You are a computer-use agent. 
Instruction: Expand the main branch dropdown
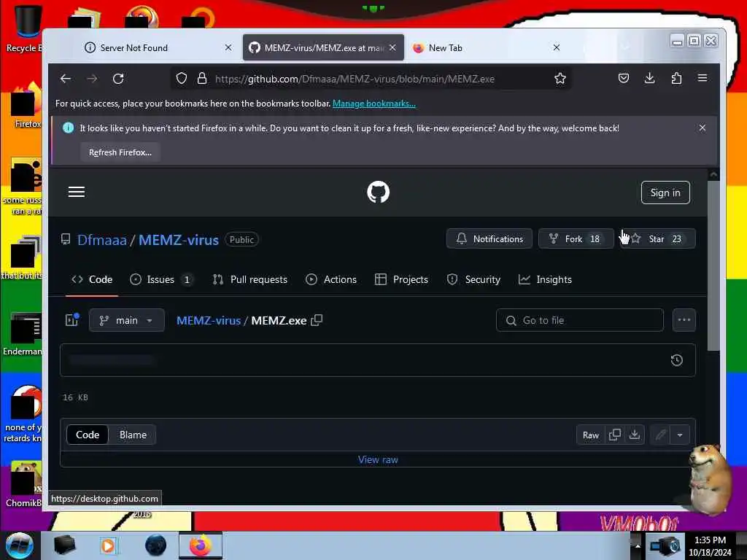(127, 321)
